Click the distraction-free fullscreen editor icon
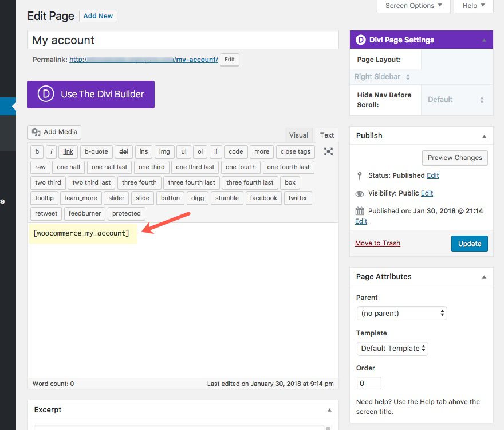This screenshot has height=430, width=504. click(328, 151)
